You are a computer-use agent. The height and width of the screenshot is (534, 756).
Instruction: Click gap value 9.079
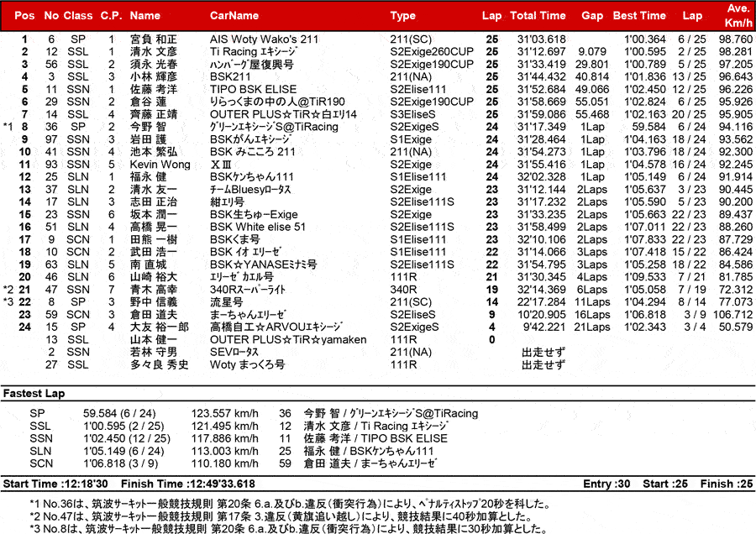coord(592,51)
